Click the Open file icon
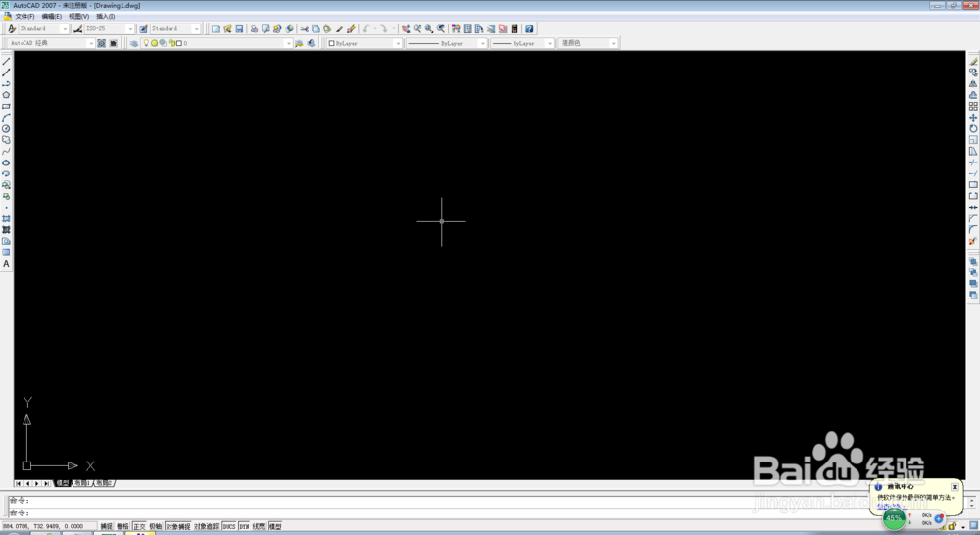This screenshot has width=980, height=535. [x=227, y=29]
